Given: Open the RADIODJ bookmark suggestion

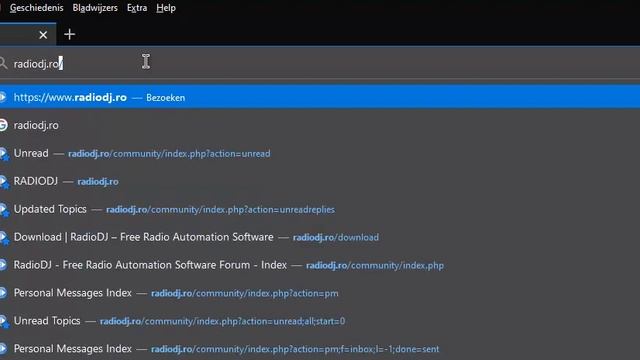Looking at the screenshot, I should [320, 181].
